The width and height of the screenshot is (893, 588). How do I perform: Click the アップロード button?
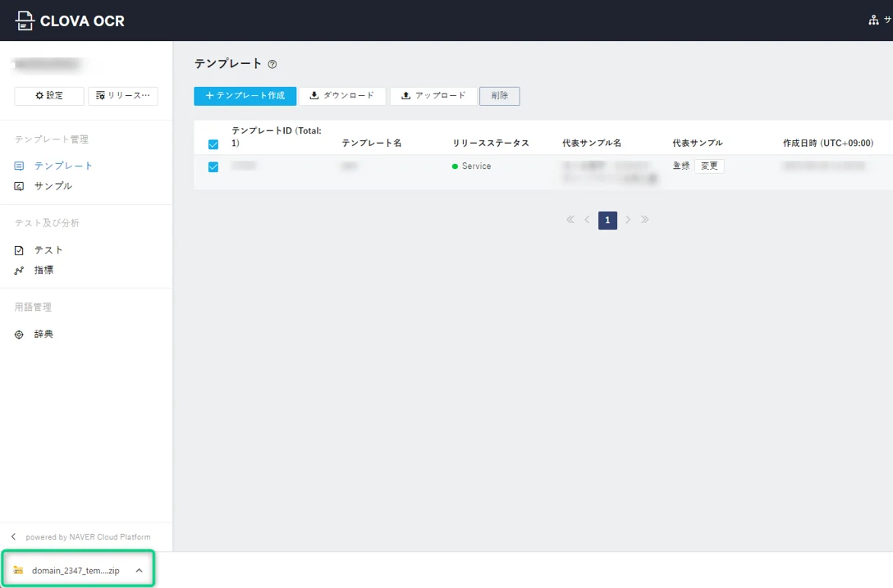click(433, 96)
